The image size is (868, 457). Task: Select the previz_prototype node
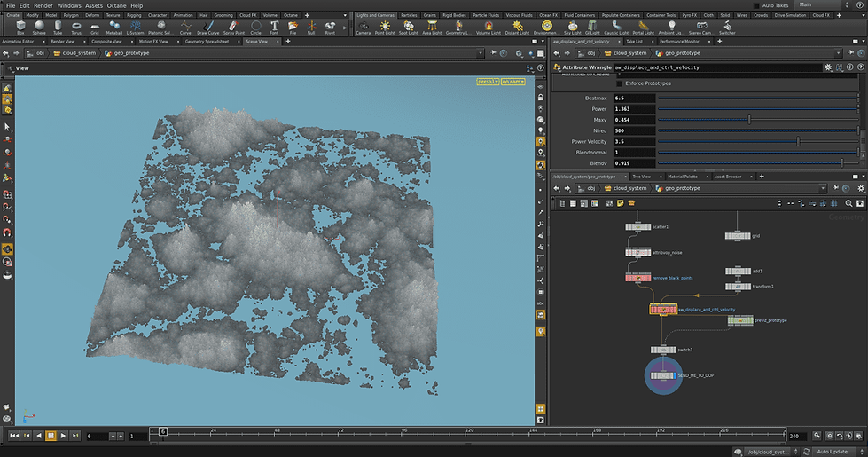click(740, 320)
